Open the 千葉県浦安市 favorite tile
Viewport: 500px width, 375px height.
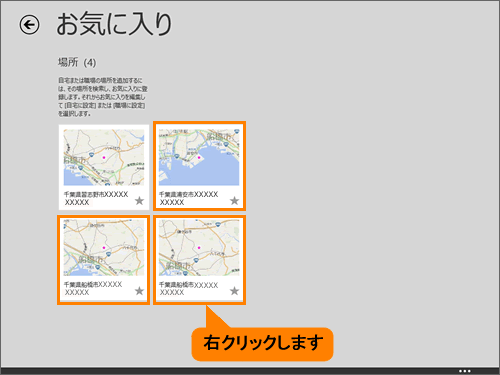click(x=199, y=166)
